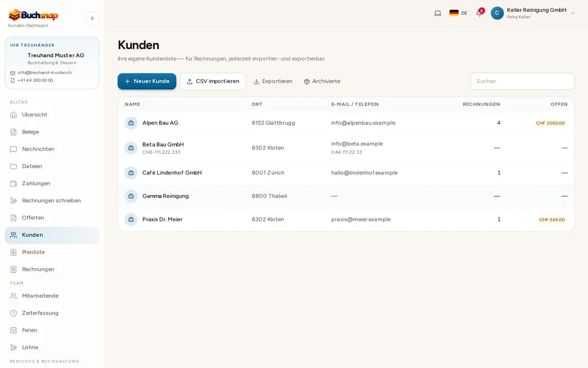
Task: Create a customer with Neuer Kunde
Action: click(147, 81)
